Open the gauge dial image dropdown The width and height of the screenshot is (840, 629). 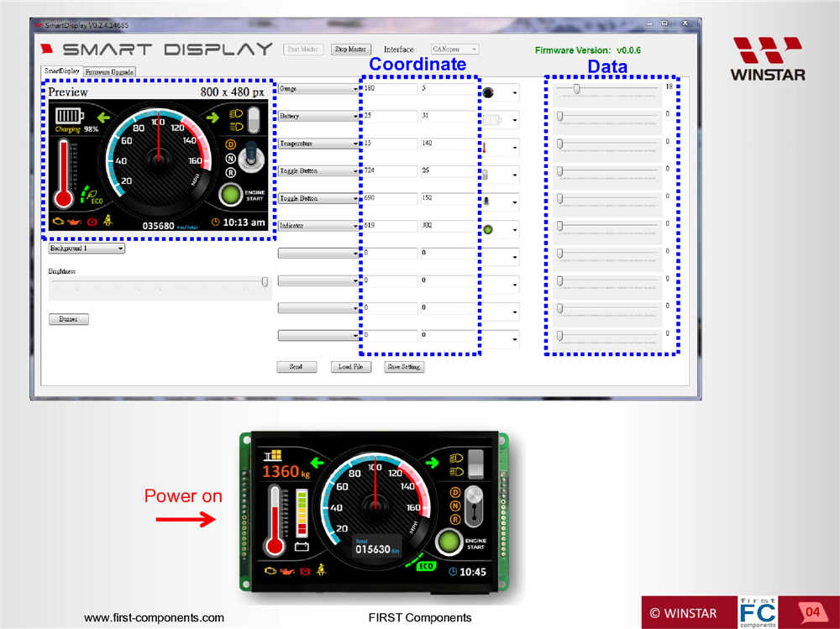pyautogui.click(x=501, y=93)
